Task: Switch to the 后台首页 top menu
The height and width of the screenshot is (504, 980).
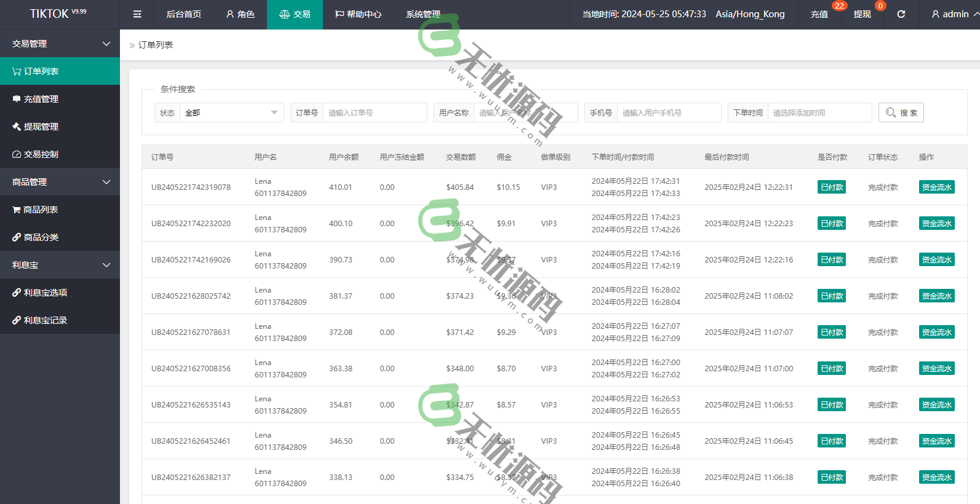Action: 183,14
